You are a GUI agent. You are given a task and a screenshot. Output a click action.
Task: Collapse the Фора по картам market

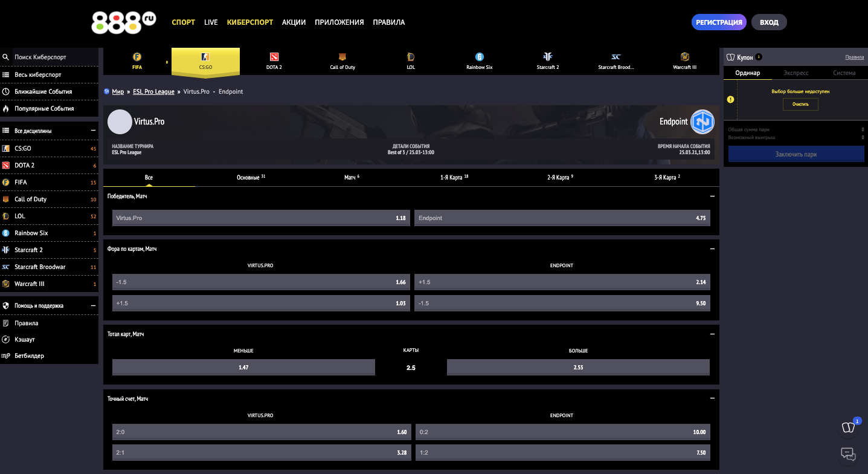click(713, 249)
